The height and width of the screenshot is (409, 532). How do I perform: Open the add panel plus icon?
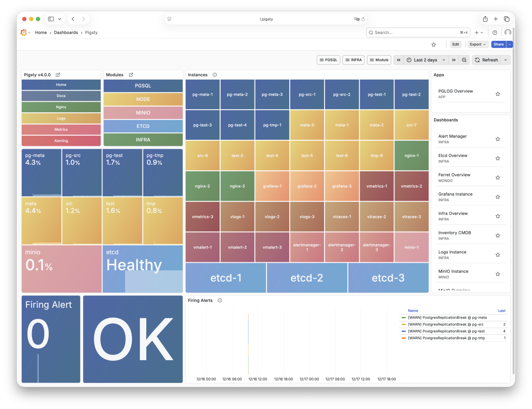coord(476,32)
